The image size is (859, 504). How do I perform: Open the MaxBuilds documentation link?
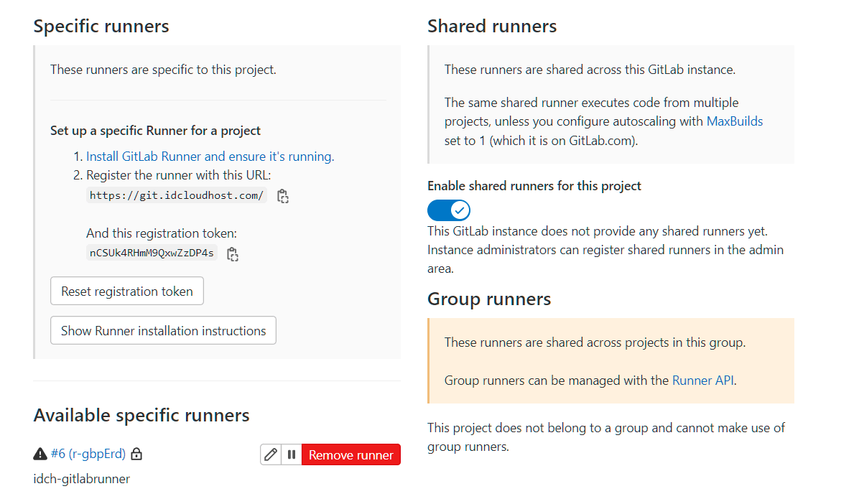coord(735,121)
